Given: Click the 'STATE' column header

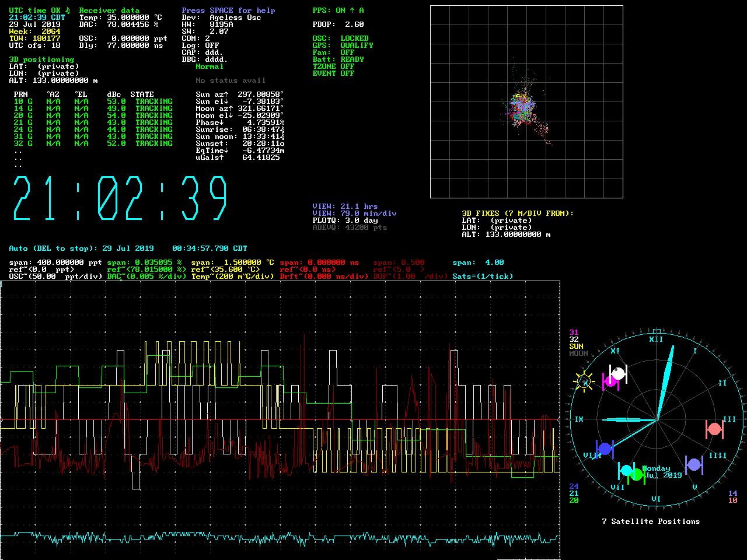Looking at the screenshot, I should point(142,94).
